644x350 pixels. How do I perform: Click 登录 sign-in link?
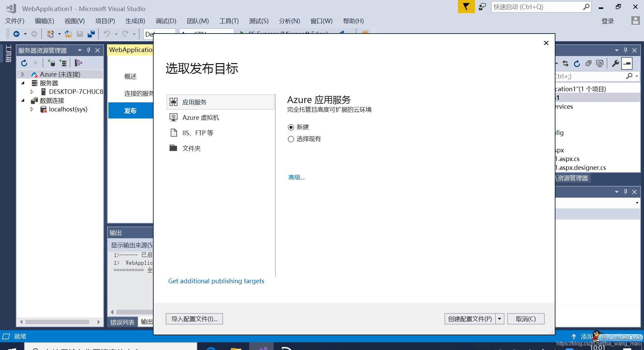(x=607, y=21)
